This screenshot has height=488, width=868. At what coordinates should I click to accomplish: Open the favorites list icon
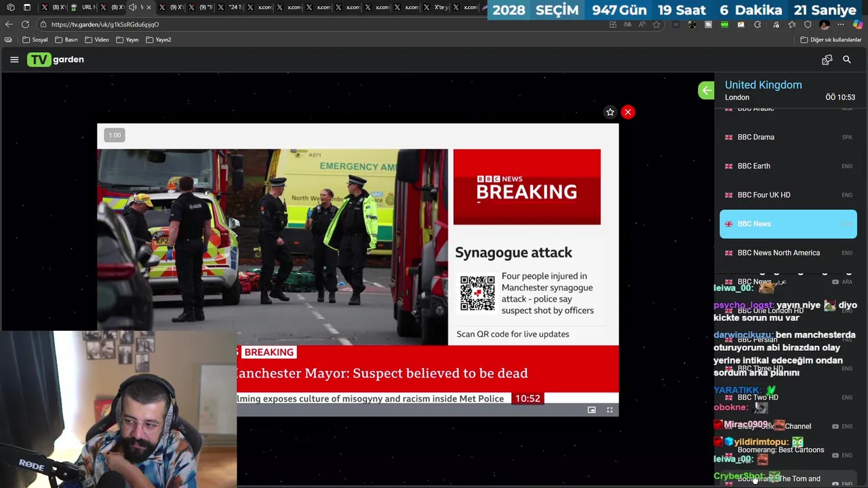792,24
